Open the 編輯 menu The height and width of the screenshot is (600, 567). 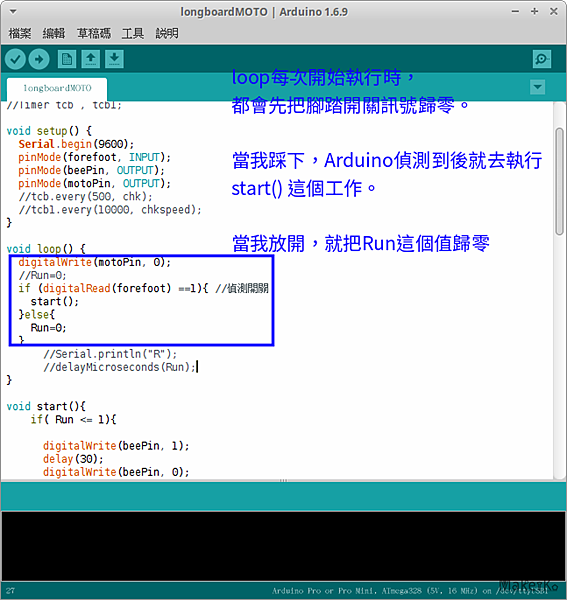(54, 33)
